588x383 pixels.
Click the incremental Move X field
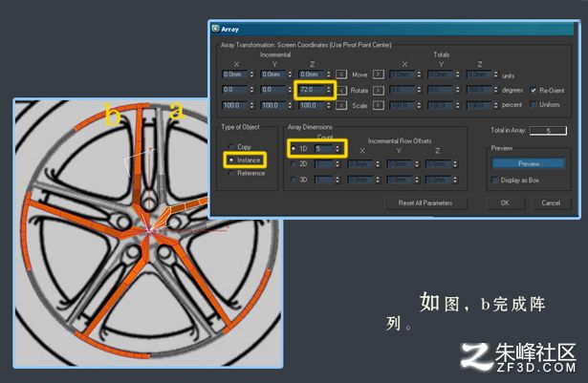235,74
